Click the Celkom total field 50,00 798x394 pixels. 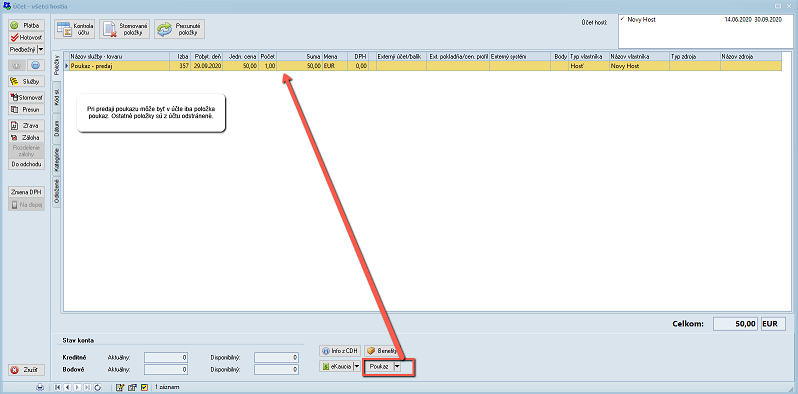click(x=736, y=324)
